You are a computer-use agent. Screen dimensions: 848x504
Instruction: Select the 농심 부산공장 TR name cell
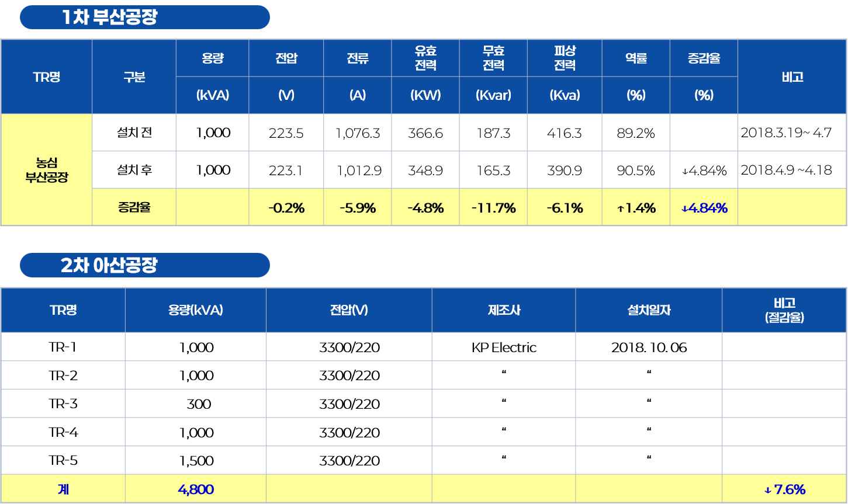click(x=47, y=170)
